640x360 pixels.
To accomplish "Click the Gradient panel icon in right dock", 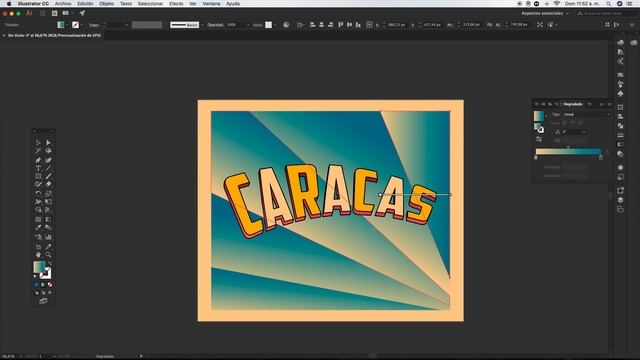I will pyautogui.click(x=620, y=144).
